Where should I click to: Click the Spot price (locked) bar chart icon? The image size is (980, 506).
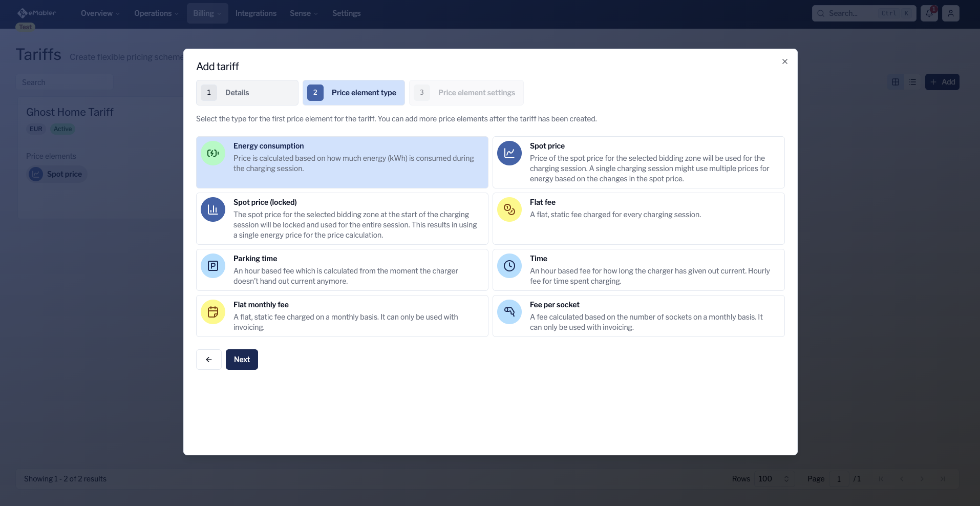[x=213, y=209]
